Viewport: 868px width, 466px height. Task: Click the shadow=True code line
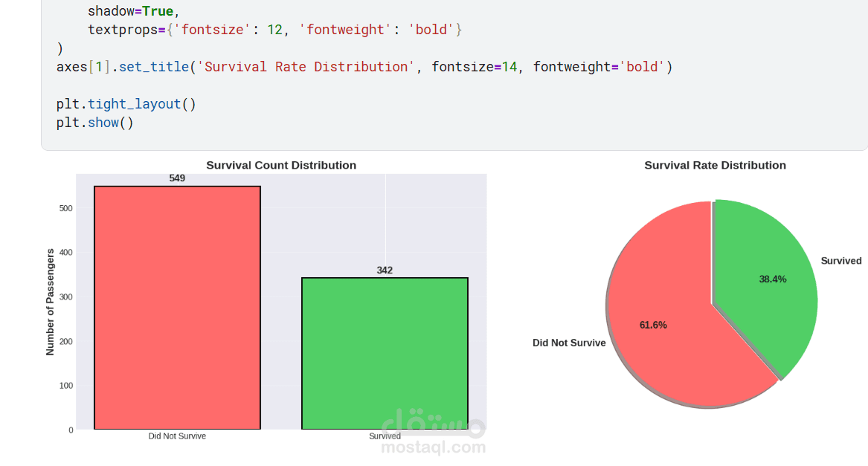134,11
